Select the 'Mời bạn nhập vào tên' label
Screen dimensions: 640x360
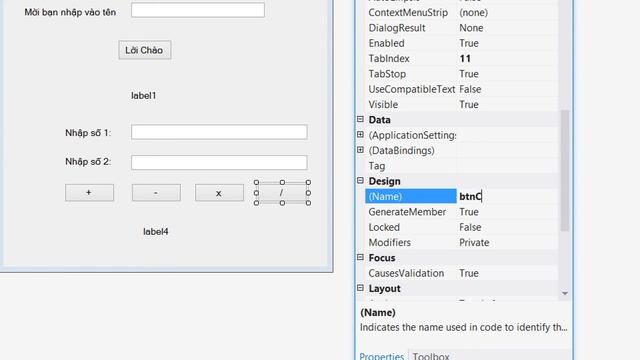[x=70, y=12]
